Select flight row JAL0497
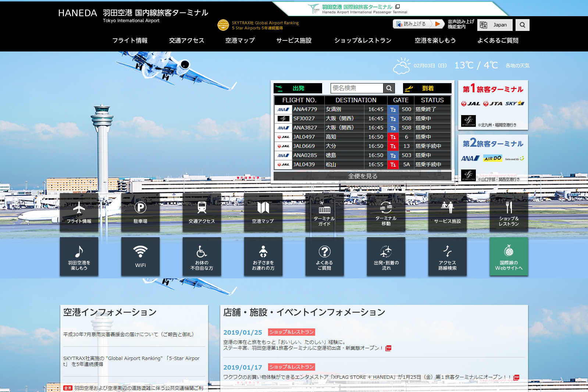588x392 pixels. [x=363, y=137]
